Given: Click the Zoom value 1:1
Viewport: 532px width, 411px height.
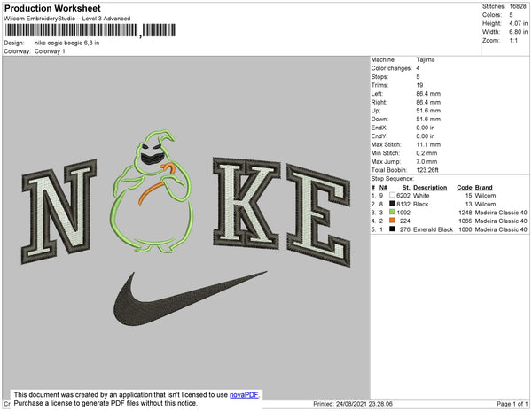Looking at the screenshot, I should coord(513,41).
